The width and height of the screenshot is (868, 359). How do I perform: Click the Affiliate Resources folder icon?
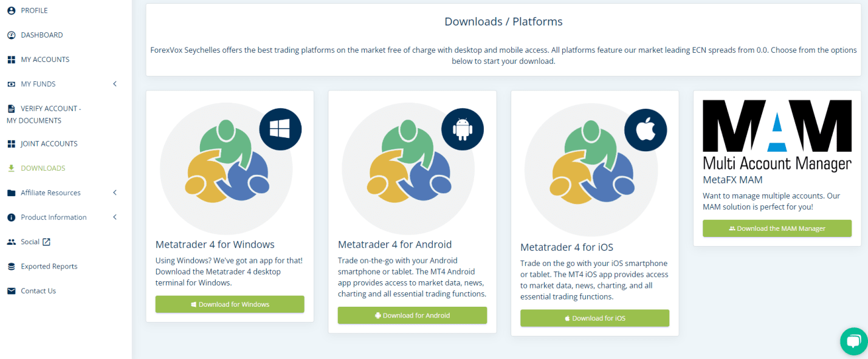click(x=11, y=193)
